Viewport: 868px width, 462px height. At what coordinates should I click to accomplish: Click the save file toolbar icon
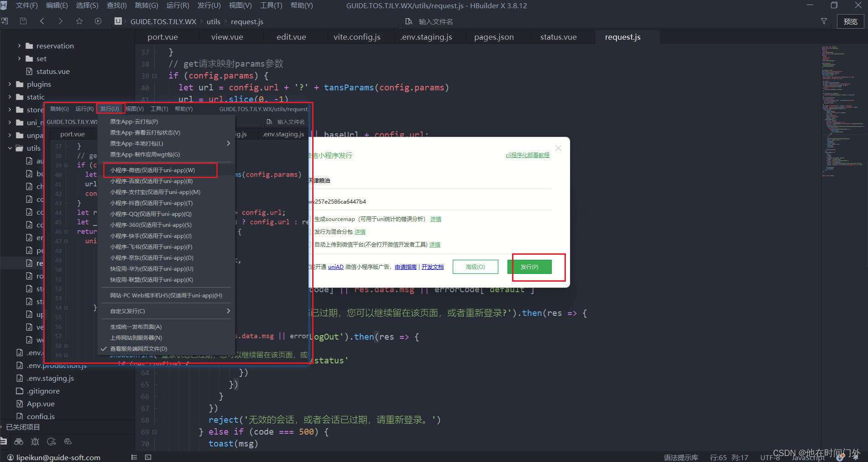coord(23,21)
